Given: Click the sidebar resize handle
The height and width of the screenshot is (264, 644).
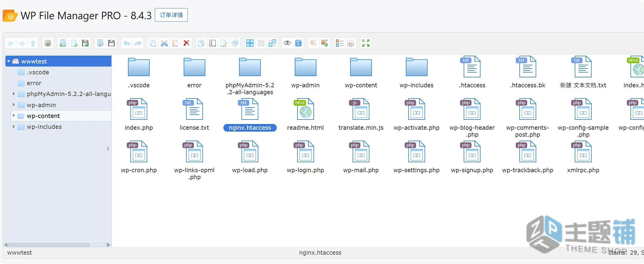Looking at the screenshot, I should click(x=108, y=149).
